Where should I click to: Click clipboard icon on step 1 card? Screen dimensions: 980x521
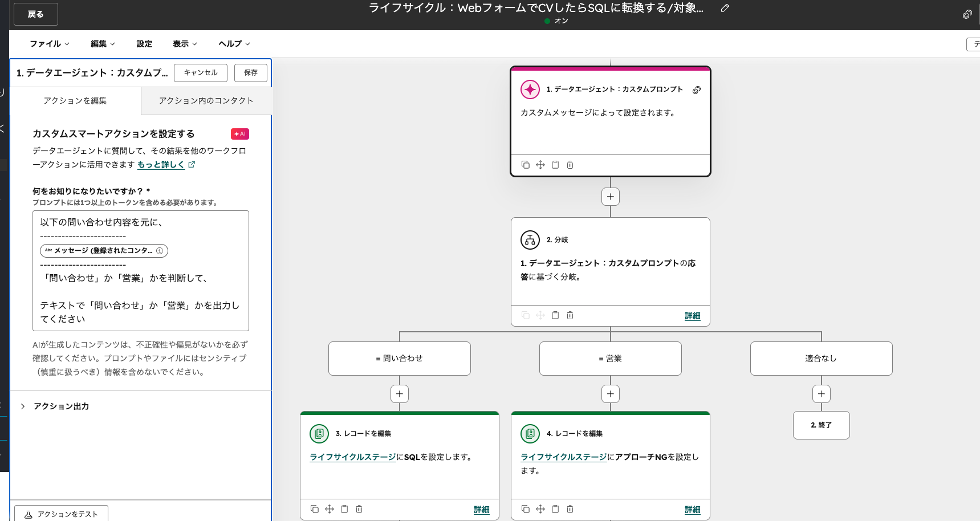[555, 165]
